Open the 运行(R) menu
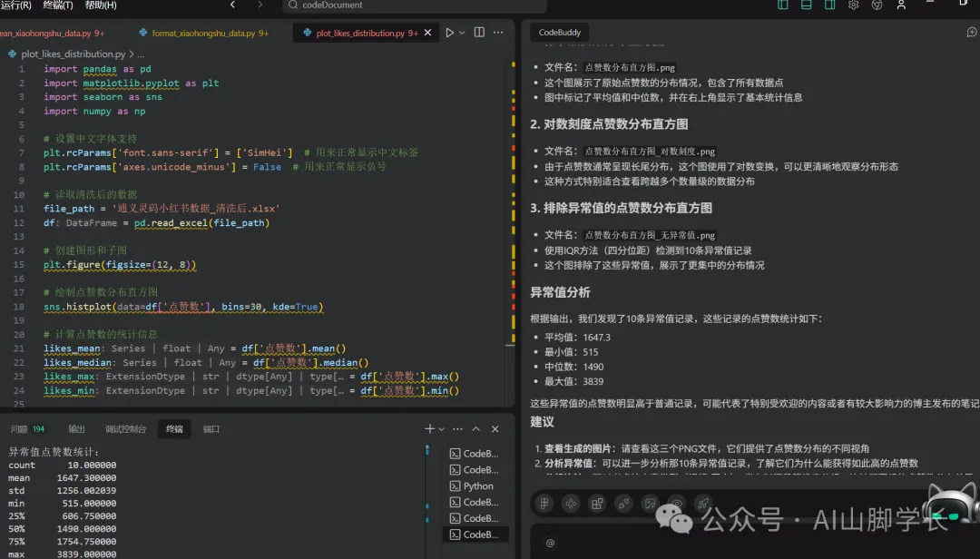980x559 pixels. coord(15,5)
